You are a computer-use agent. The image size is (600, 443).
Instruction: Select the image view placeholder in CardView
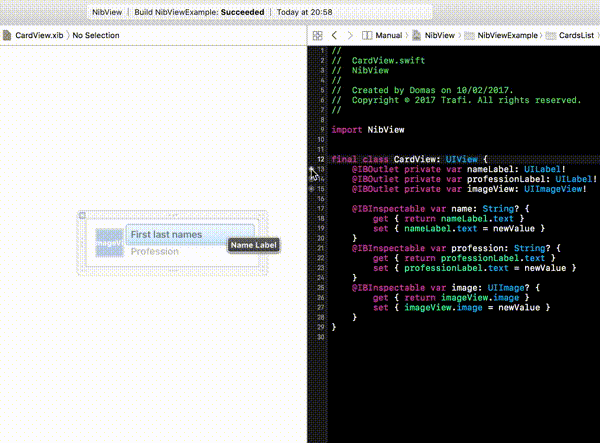109,243
